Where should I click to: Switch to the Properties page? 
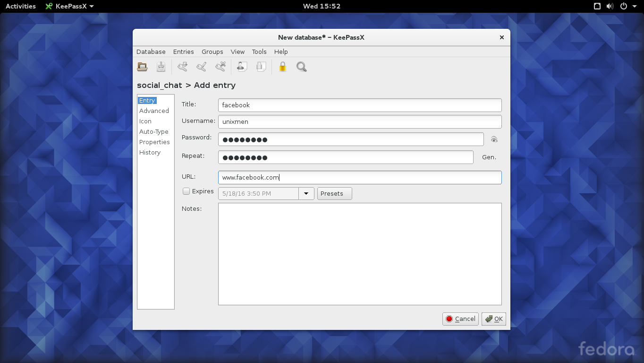point(154,142)
